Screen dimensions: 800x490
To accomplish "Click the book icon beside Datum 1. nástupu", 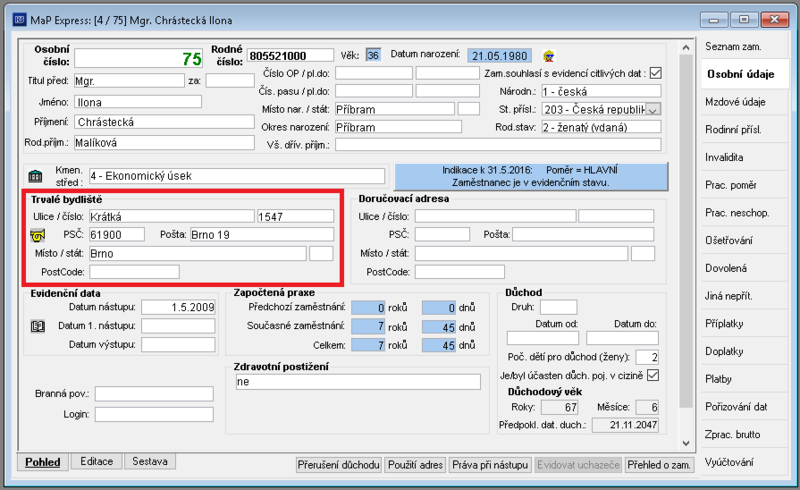I will (x=38, y=326).
